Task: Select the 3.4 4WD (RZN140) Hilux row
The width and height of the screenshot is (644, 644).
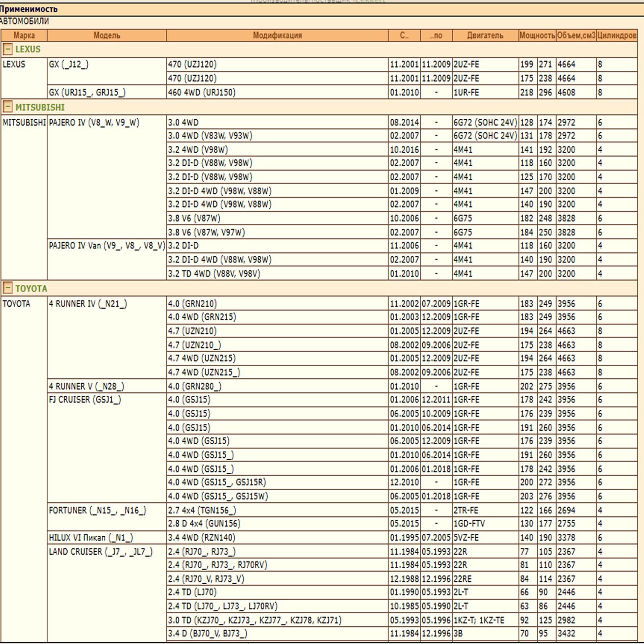Action: [x=202, y=537]
